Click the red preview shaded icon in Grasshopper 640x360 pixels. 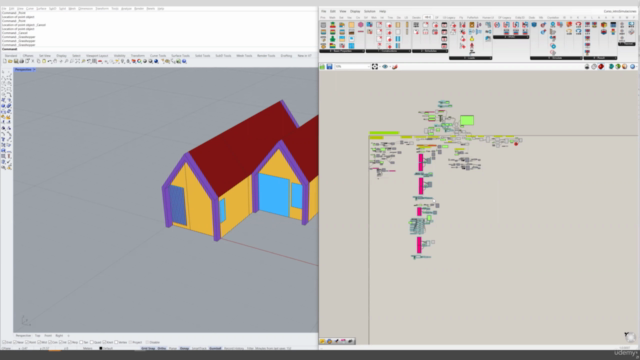tap(601, 67)
